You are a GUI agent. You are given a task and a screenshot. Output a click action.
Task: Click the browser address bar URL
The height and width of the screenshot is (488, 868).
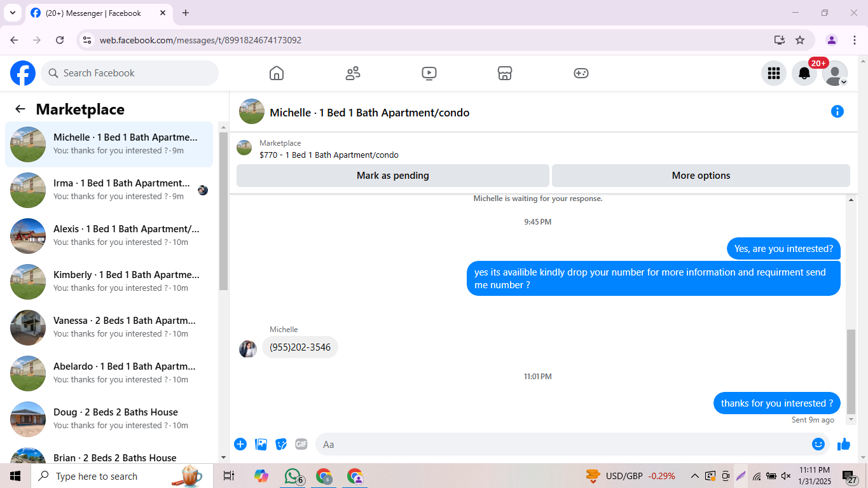pos(200,40)
